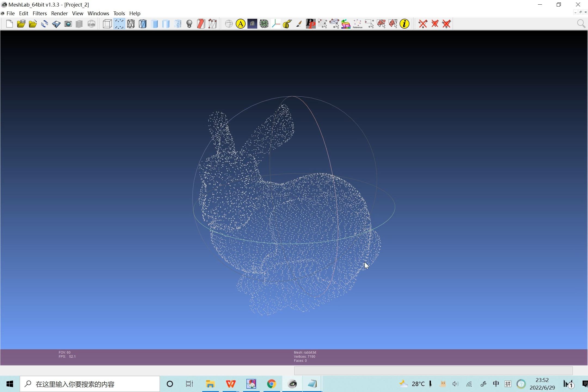Open mesh element Get Info tool
Viewport: 588px width, 392px height.
click(404, 24)
